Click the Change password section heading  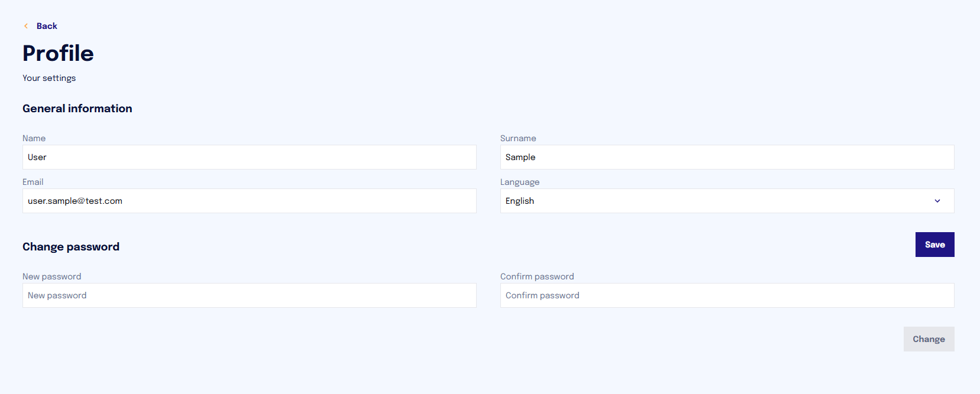(x=71, y=247)
